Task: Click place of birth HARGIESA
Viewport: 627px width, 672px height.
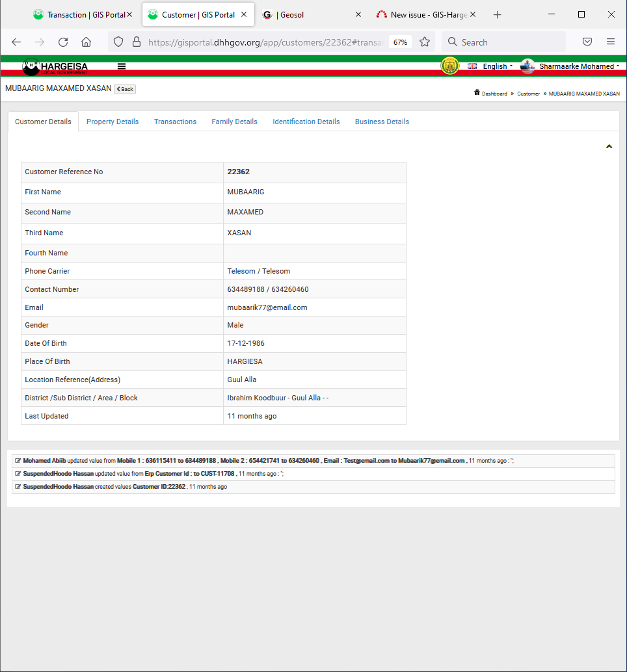Action: point(245,362)
